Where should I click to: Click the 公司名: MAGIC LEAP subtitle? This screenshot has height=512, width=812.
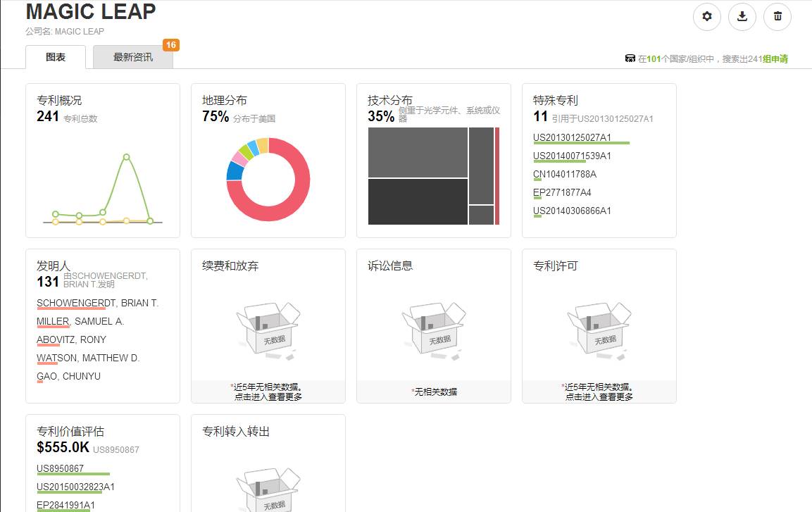[65, 31]
